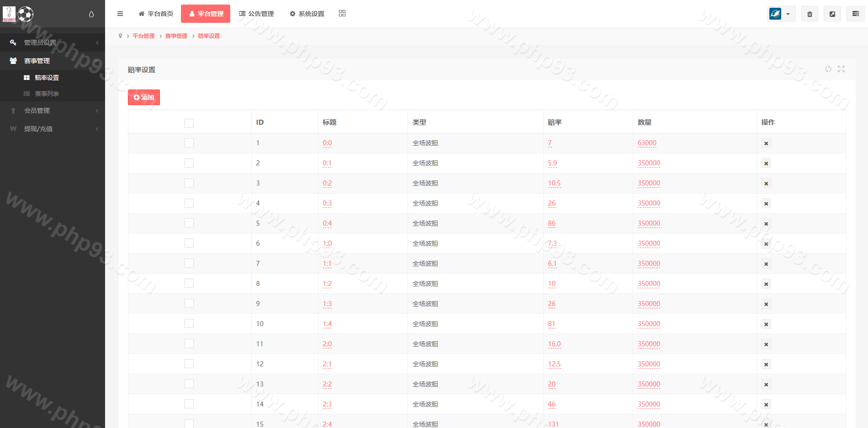Expand 赔率设置 panel to fullscreen
868x428 pixels.
841,69
